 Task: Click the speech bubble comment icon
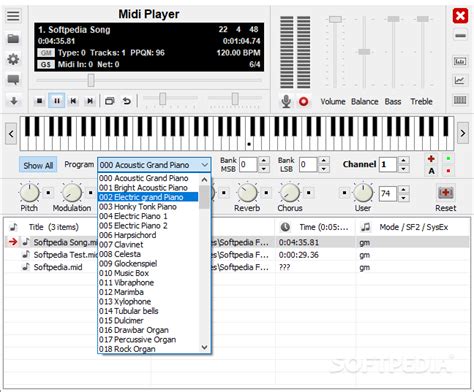coord(13,80)
